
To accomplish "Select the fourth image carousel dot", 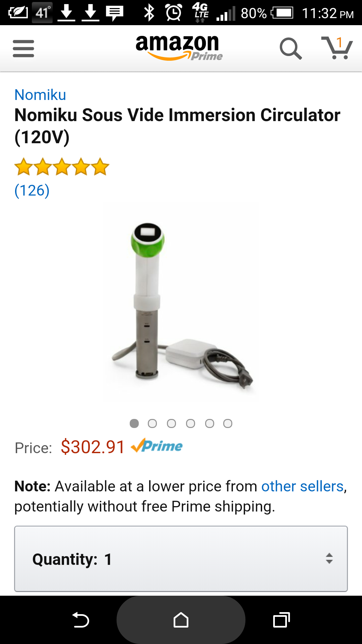I will (190, 424).
